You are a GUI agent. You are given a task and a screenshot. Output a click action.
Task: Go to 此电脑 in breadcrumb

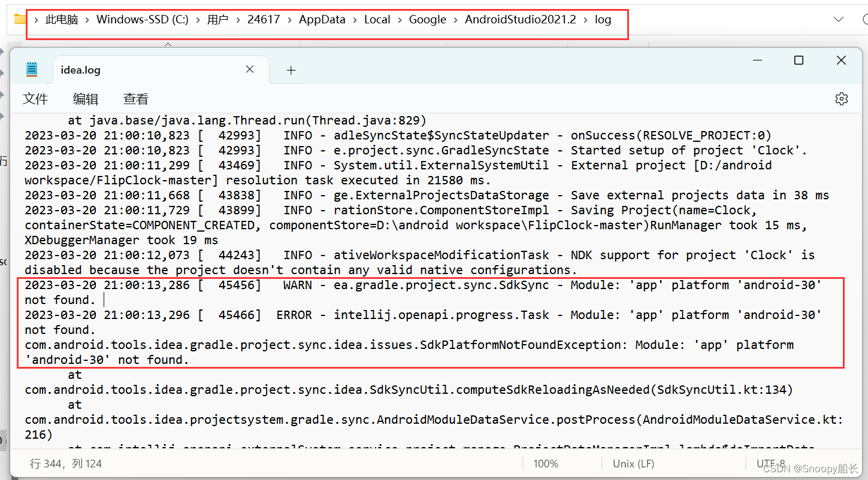tap(62, 19)
